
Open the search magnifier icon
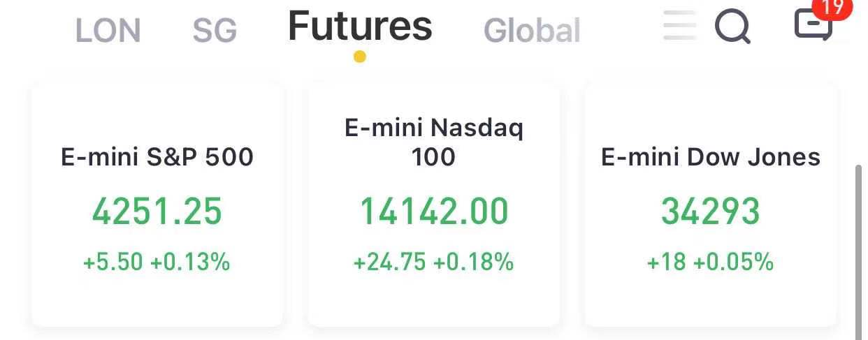732,27
